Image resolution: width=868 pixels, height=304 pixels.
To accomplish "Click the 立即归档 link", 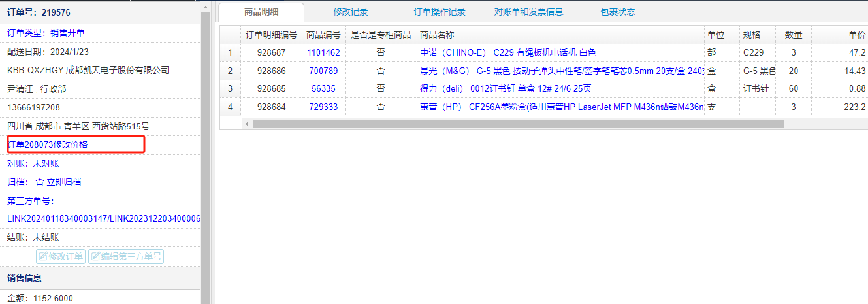I will pos(64,182).
